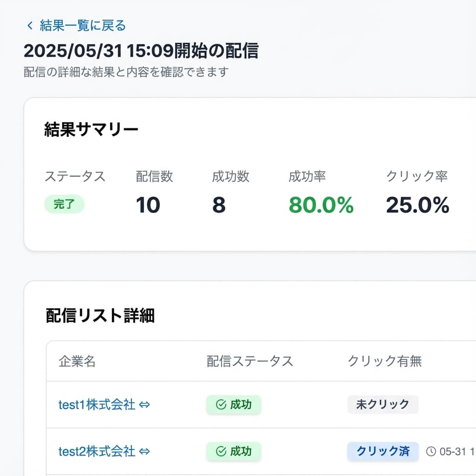Select the クリック率 25.0% statistic
Viewport: 476px width, 476px height.
pos(417,205)
